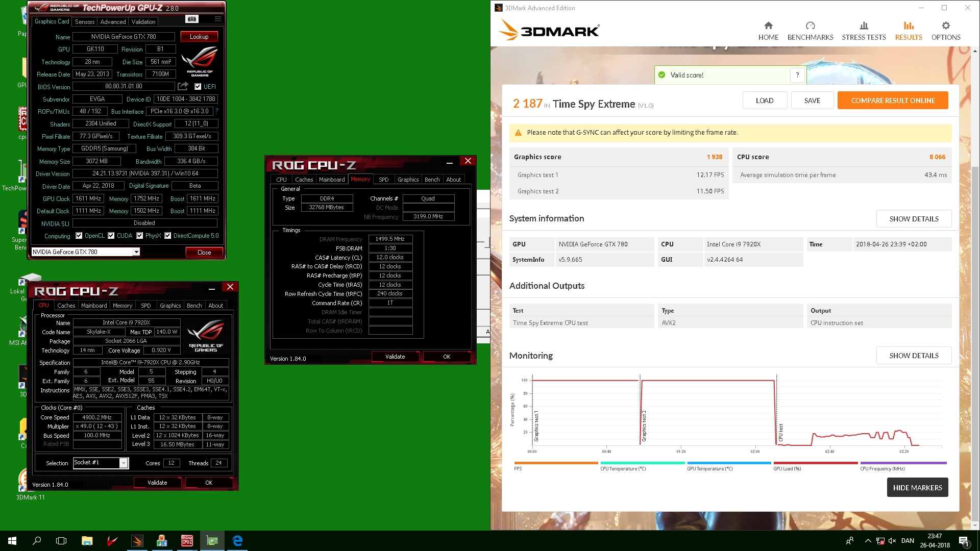Click the muted volume icon in the tray

(892, 541)
